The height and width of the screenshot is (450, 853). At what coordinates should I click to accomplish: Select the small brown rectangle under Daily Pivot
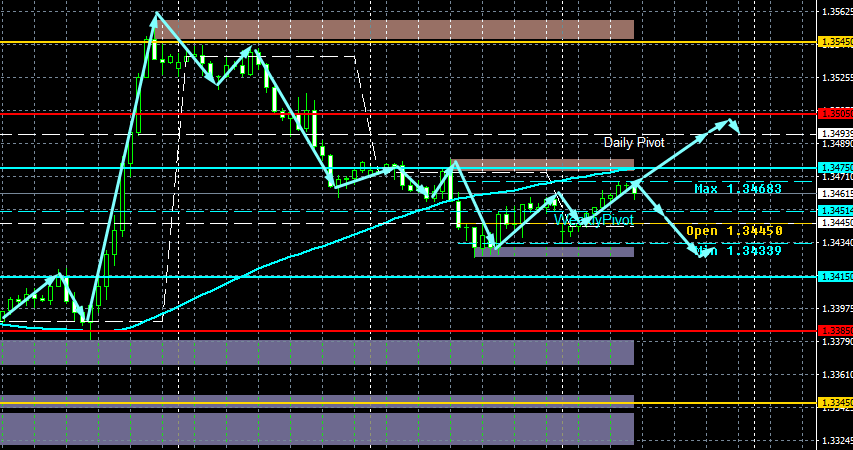coord(543,164)
